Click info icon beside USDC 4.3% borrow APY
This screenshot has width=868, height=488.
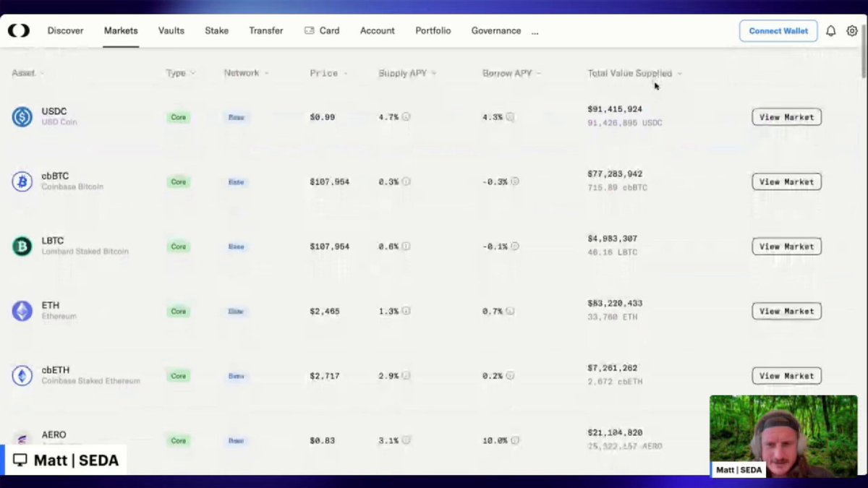coord(510,116)
